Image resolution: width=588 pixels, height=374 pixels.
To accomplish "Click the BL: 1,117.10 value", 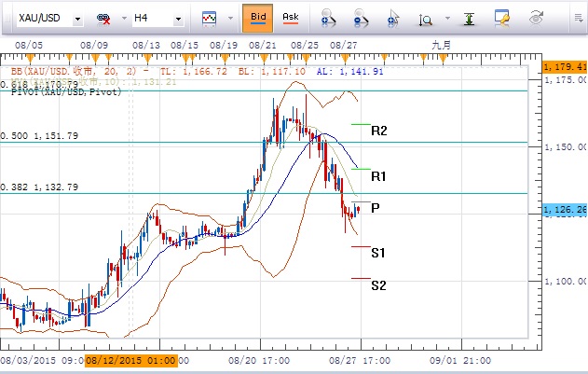I will 272,71.
